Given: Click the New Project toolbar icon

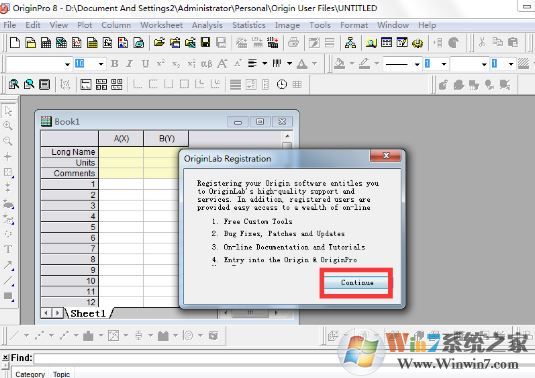Looking at the screenshot, I should [x=15, y=43].
